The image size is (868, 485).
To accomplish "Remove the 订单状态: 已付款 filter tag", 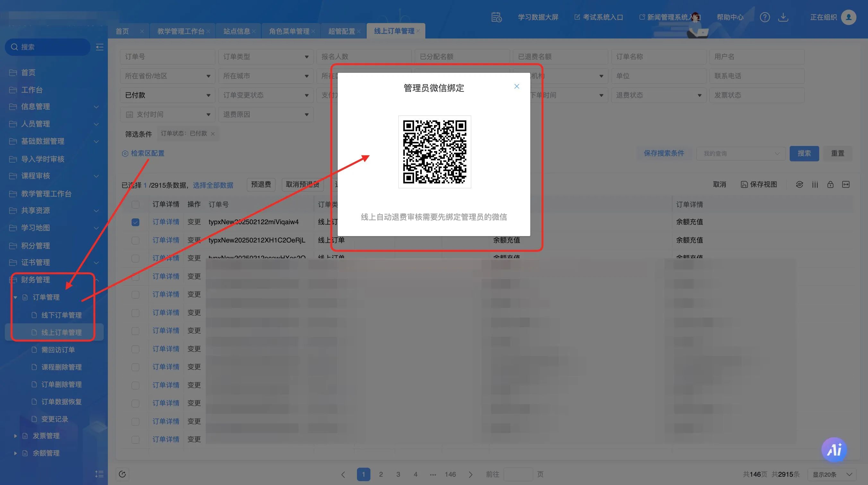I will click(213, 134).
